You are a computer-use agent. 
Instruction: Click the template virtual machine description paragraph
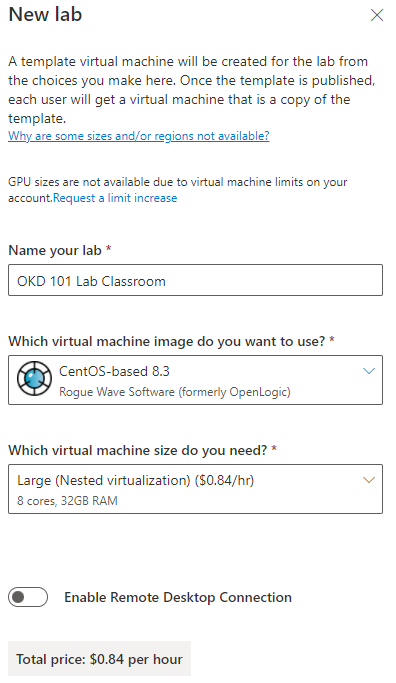point(192,90)
